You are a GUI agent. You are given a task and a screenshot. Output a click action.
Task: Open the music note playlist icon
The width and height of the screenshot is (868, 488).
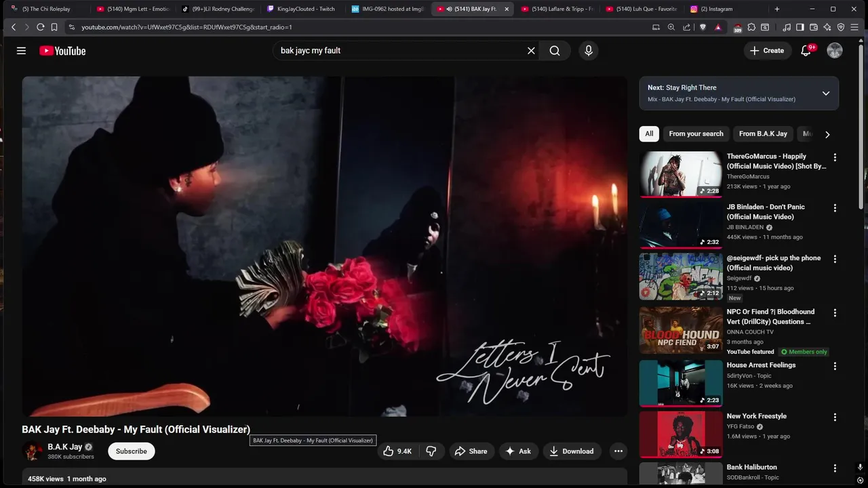click(787, 27)
